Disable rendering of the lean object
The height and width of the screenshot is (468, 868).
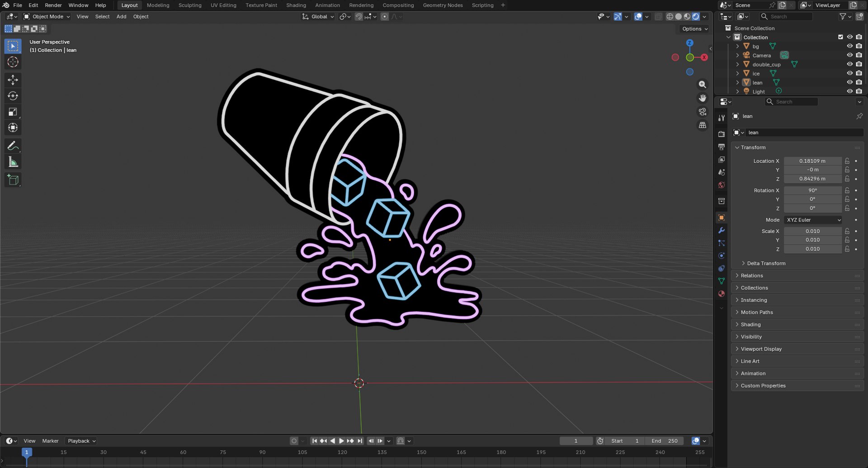point(859,82)
